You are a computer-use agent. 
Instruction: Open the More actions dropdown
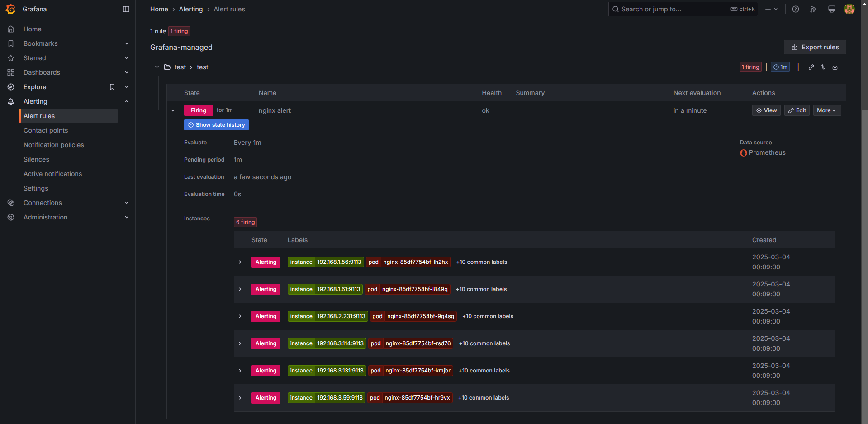tap(827, 110)
